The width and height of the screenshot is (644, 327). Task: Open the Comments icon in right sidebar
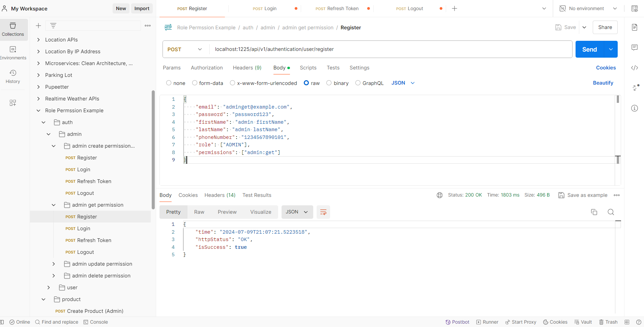pyautogui.click(x=635, y=48)
